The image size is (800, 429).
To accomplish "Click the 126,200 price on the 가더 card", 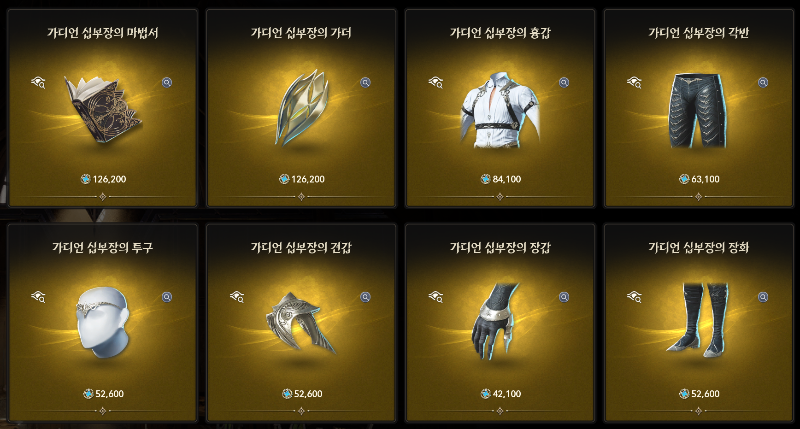I will click(308, 179).
